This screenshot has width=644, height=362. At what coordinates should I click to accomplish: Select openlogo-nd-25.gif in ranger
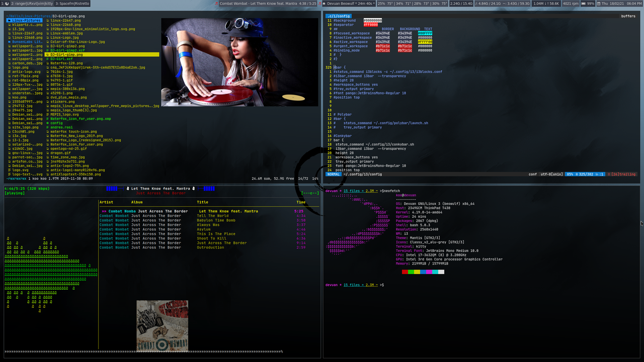click(x=68, y=148)
